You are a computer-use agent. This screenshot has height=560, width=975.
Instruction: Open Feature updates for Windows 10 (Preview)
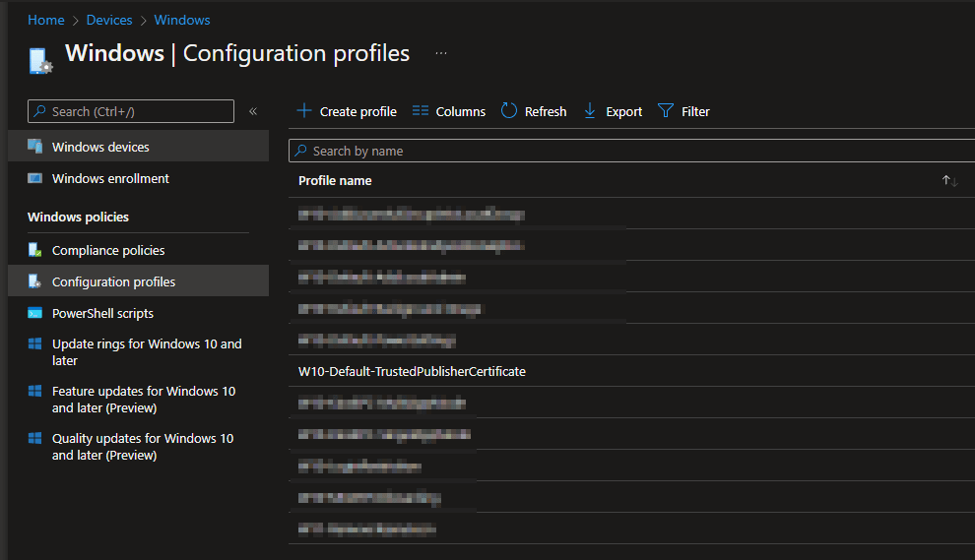(143, 400)
